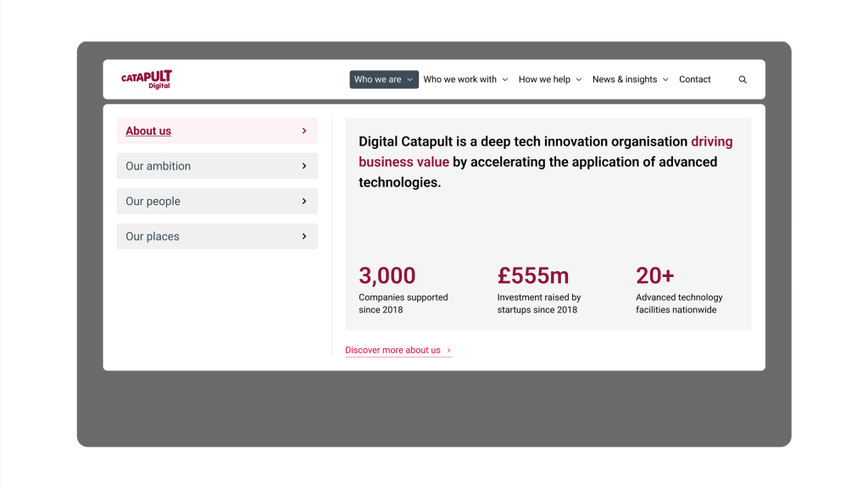The width and height of the screenshot is (868, 488).
Task: Select the About us submenu item
Action: tap(148, 131)
